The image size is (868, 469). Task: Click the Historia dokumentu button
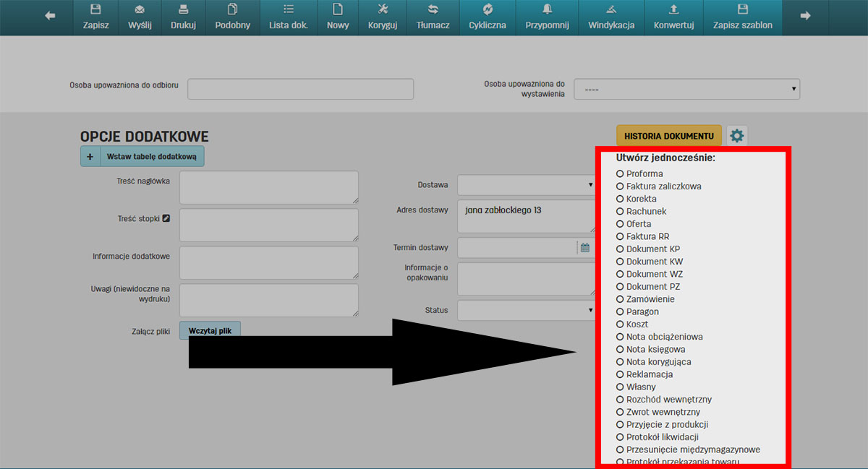668,136
